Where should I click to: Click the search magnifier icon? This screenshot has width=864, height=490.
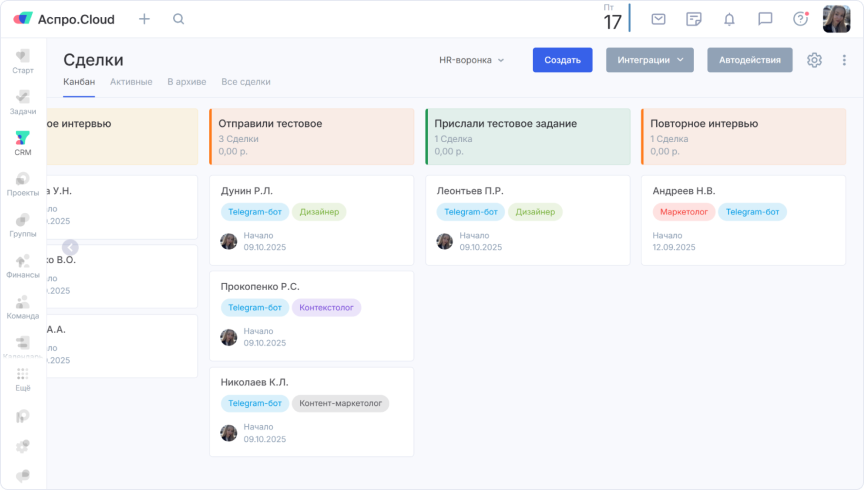[x=178, y=19]
